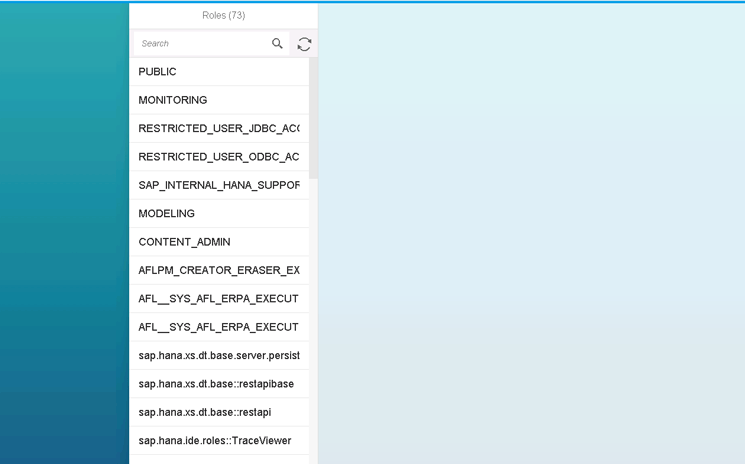
Task: Select the second AFL__SYS_AFL_ERPA_EXECUTE role
Action: (218, 327)
